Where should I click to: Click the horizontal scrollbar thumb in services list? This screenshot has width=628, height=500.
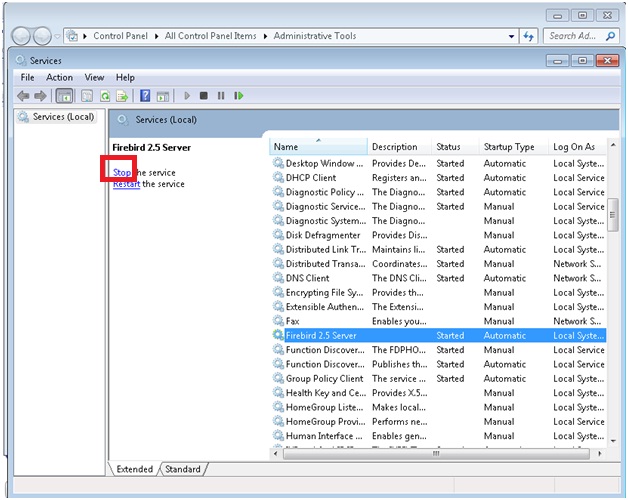coord(436,454)
